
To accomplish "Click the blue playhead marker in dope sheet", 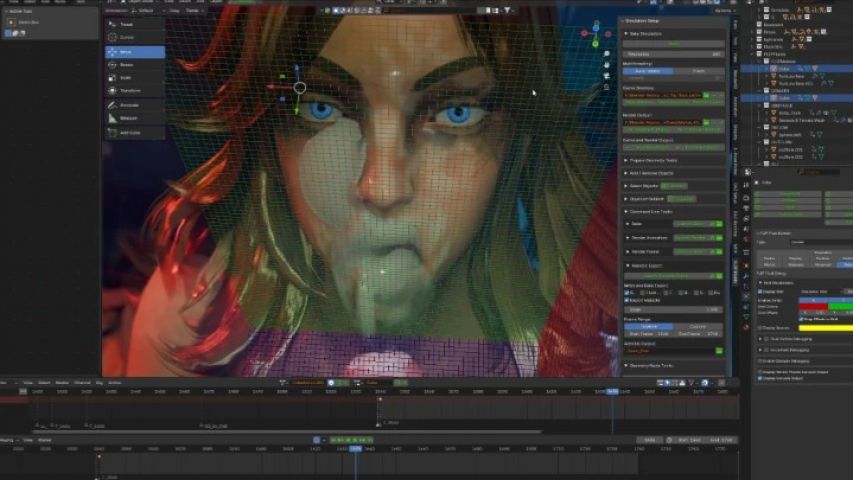I will tap(613, 391).
